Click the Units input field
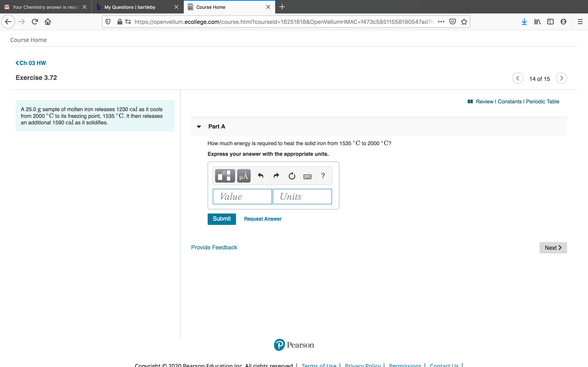 [302, 196]
